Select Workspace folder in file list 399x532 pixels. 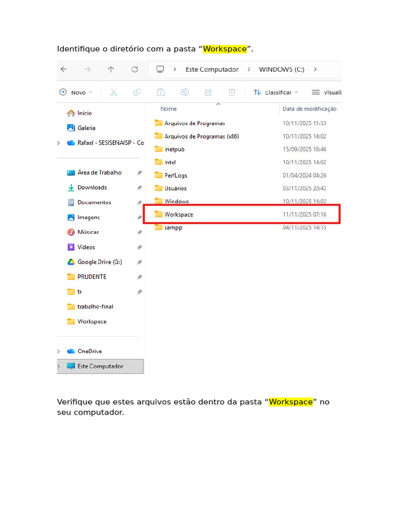pos(174,215)
